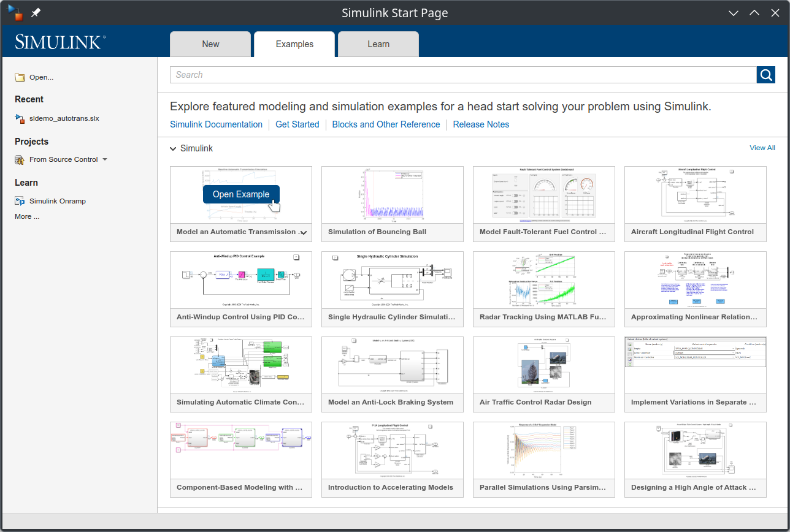Focus the Search input field

click(x=463, y=75)
